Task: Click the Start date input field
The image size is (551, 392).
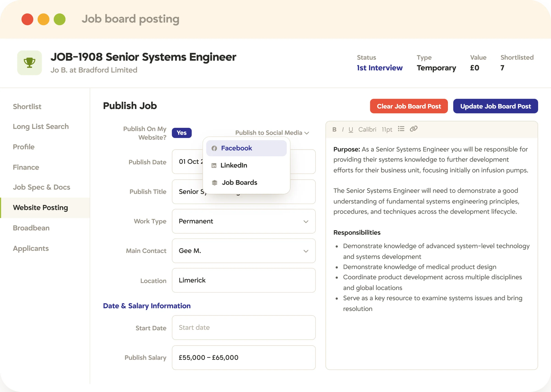Action: [x=244, y=328]
